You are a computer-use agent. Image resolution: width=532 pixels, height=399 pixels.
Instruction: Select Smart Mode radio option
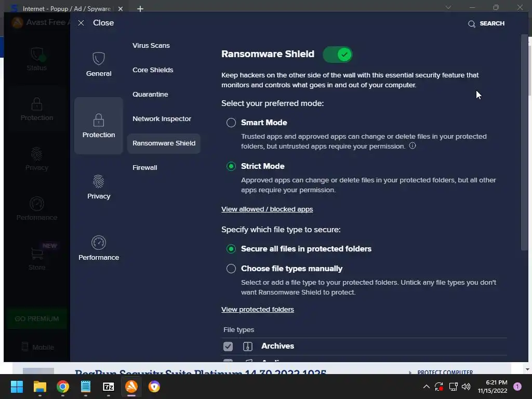pos(231,123)
